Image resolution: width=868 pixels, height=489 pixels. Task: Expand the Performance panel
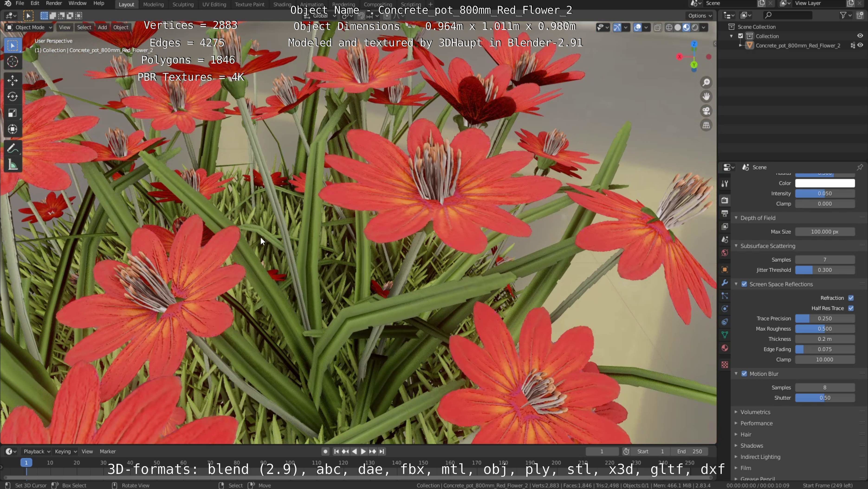click(x=756, y=423)
